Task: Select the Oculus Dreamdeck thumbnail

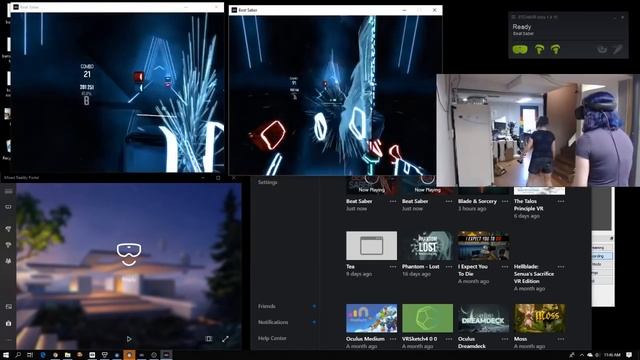Action: click(483, 318)
